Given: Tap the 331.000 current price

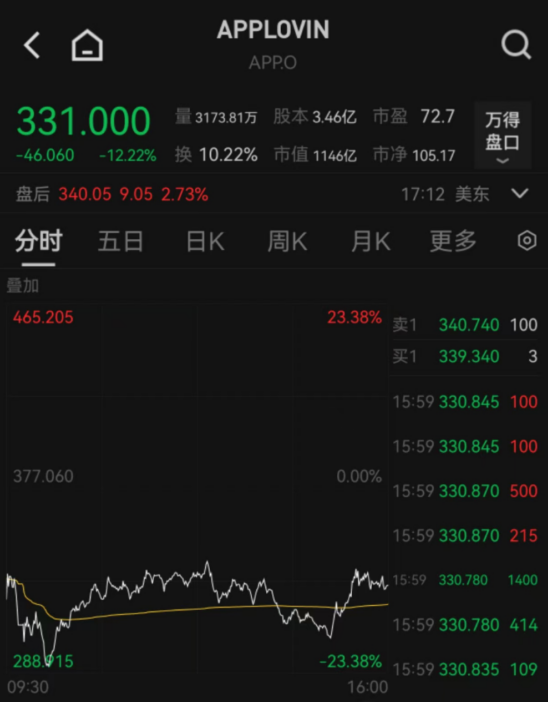Looking at the screenshot, I should [83, 121].
